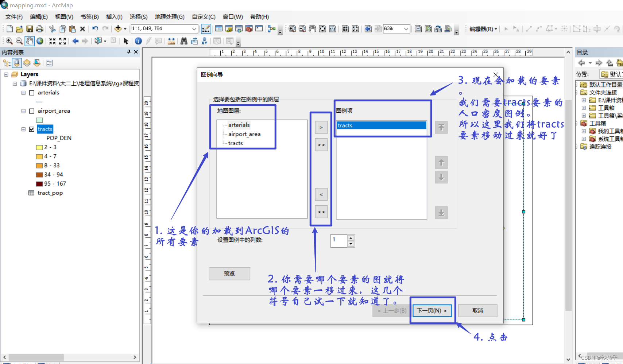Toggle arterials layer visibility checkbox
Screen dimensions: 623x364
32,93
